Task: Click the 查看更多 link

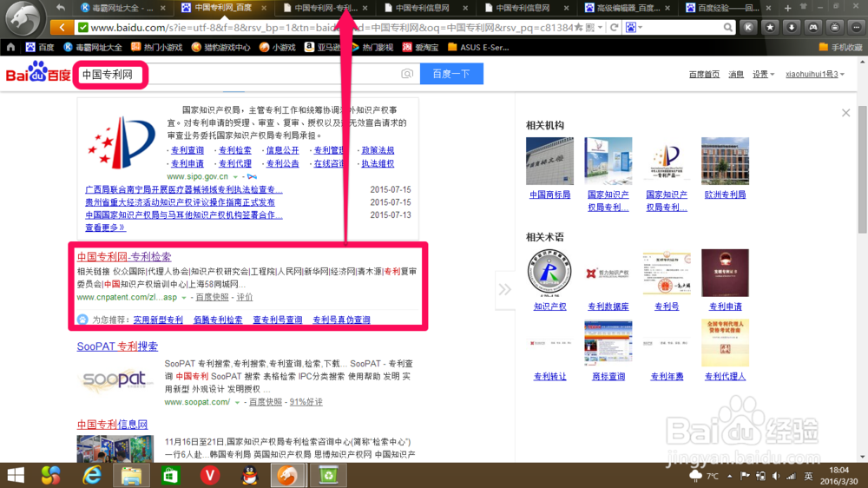Action: point(105,228)
